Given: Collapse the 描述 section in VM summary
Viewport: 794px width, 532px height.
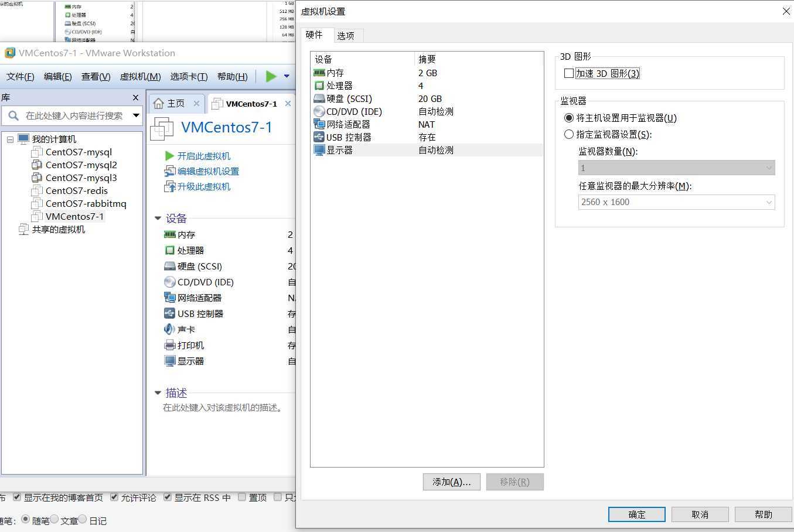Looking at the screenshot, I should coord(157,393).
